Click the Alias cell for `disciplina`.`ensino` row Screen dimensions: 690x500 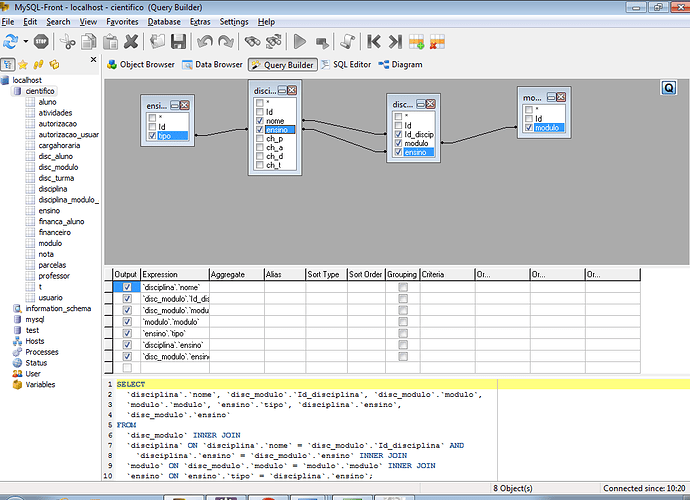click(285, 345)
